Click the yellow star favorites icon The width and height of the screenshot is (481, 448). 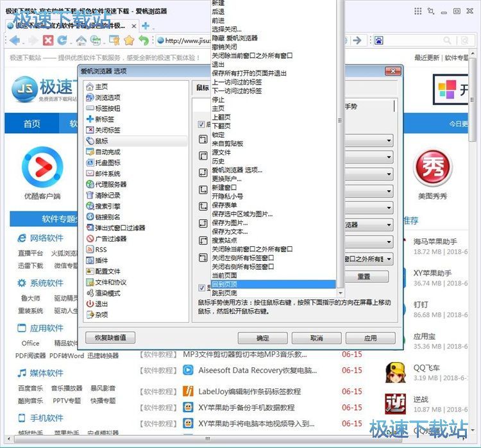coord(129,40)
